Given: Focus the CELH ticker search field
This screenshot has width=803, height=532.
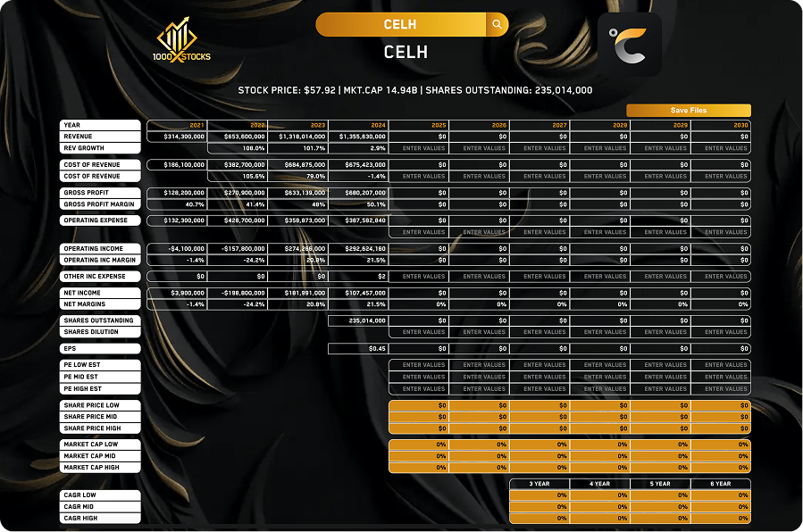Looking at the screenshot, I should 400,25.
